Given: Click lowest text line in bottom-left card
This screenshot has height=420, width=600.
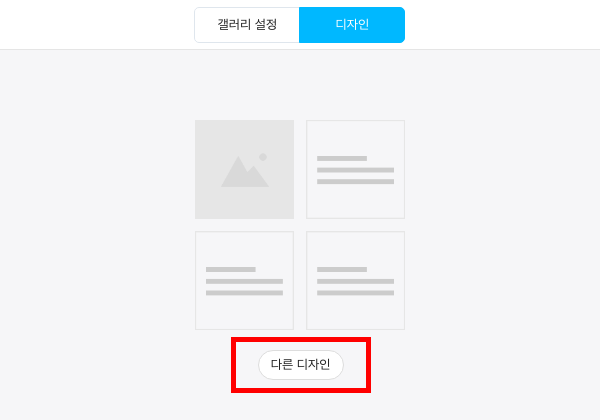Looking at the screenshot, I should coord(245,293).
